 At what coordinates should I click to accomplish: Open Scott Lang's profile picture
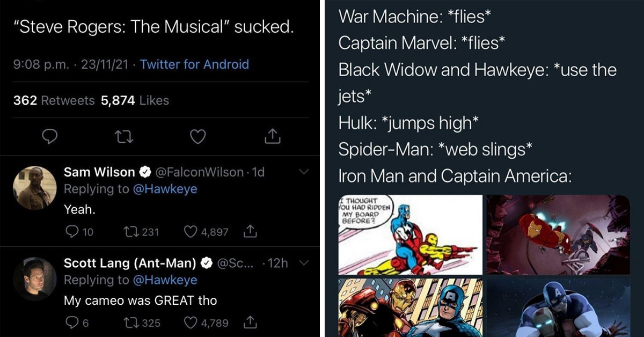tap(34, 279)
